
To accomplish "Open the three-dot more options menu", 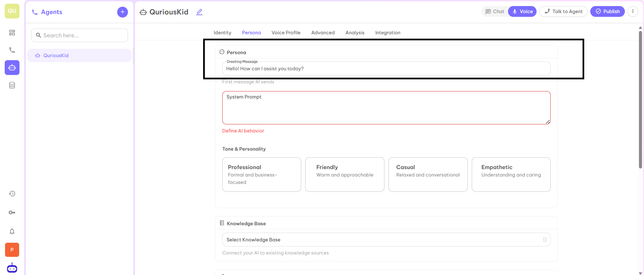I will click(x=633, y=11).
